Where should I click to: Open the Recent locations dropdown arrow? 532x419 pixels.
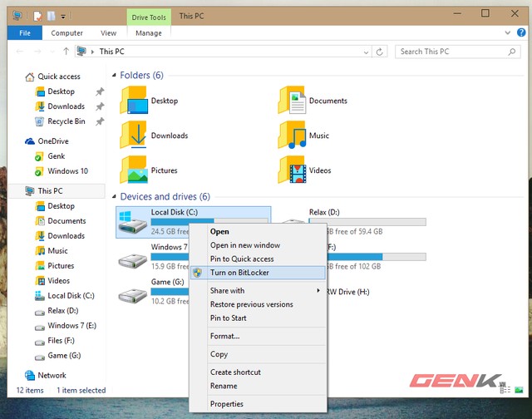pyautogui.click(x=52, y=52)
